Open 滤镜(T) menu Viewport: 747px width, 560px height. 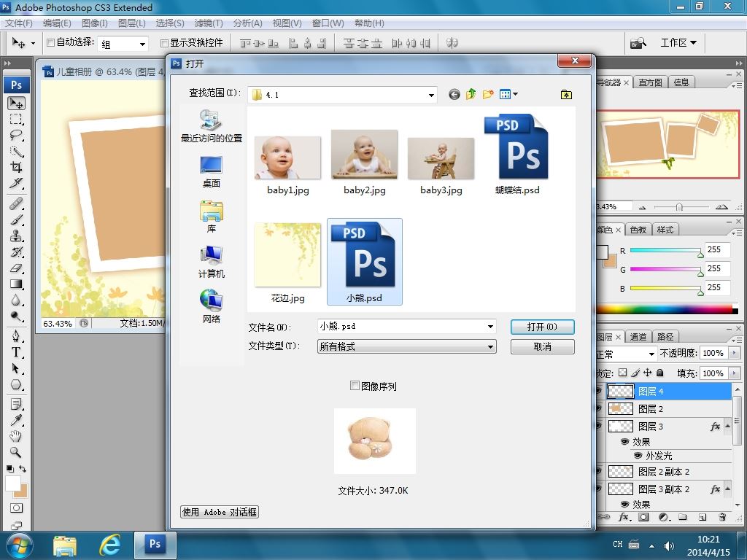click(209, 23)
